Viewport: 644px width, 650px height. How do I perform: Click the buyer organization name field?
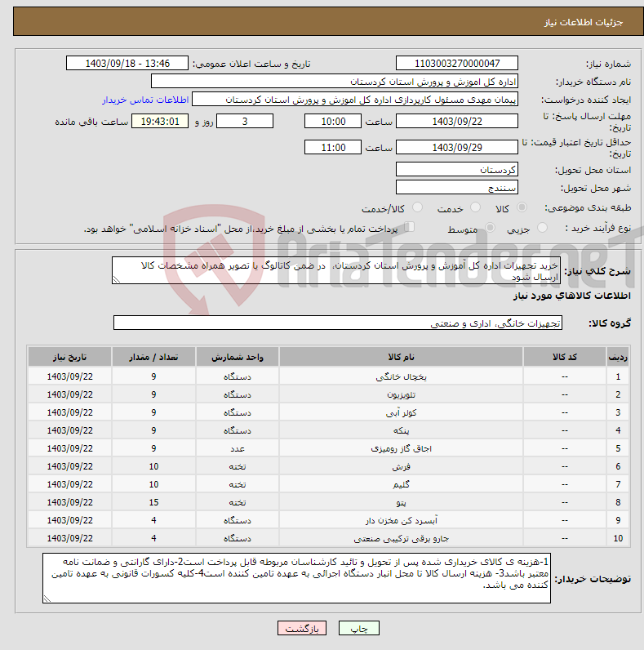[x=335, y=82]
